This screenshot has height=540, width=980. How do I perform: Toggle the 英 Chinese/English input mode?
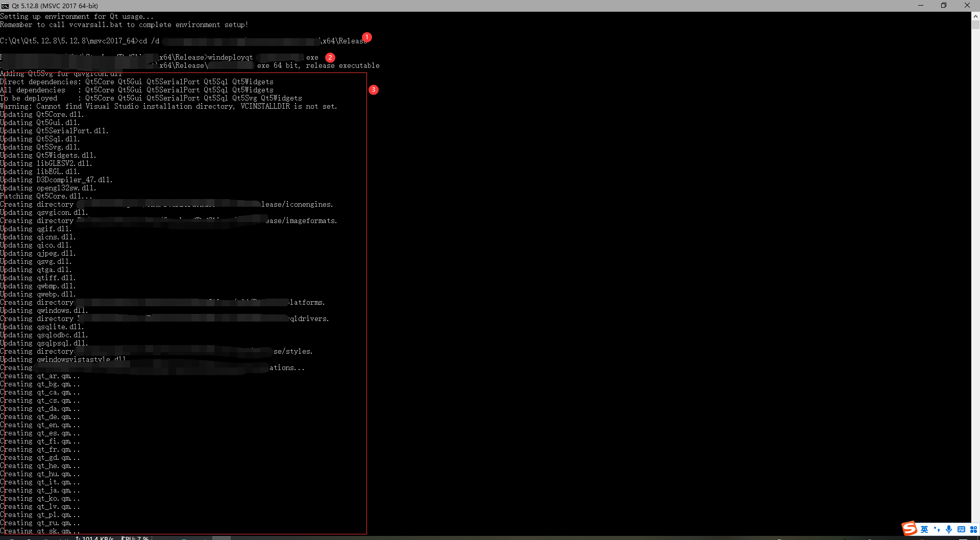point(924,529)
